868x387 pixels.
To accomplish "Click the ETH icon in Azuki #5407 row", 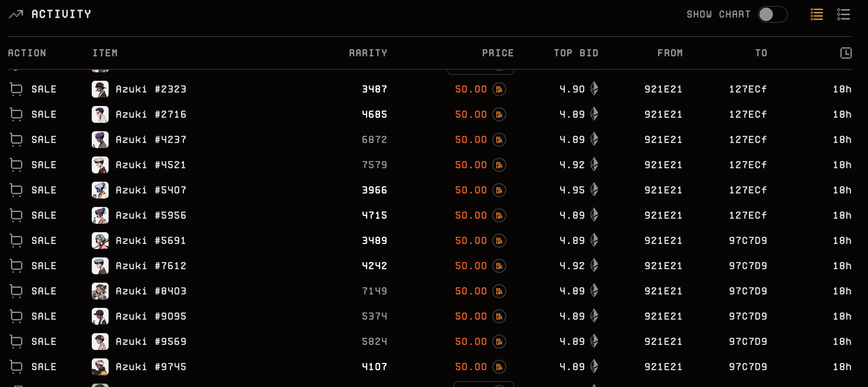I will [594, 189].
